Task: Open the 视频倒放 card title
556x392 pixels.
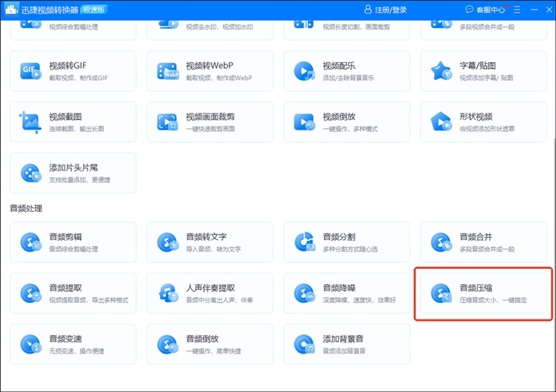Action: tap(339, 116)
